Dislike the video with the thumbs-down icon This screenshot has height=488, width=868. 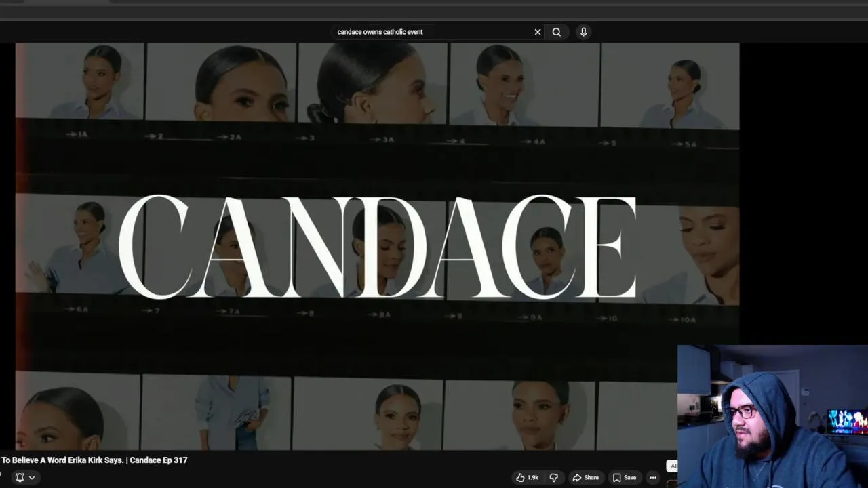click(x=553, y=477)
